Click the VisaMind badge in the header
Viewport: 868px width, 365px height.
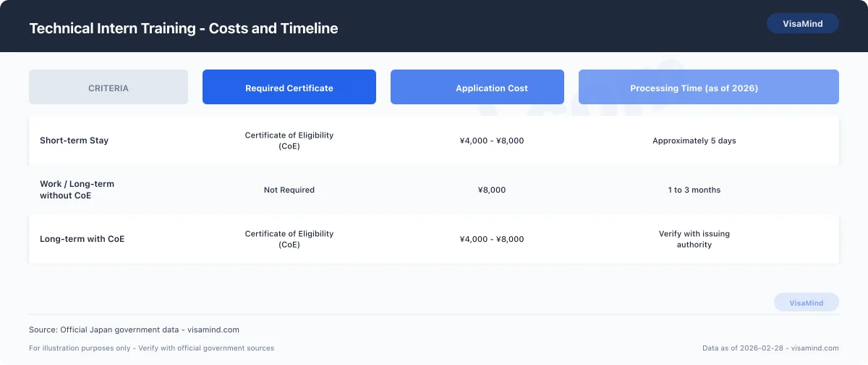(x=802, y=23)
